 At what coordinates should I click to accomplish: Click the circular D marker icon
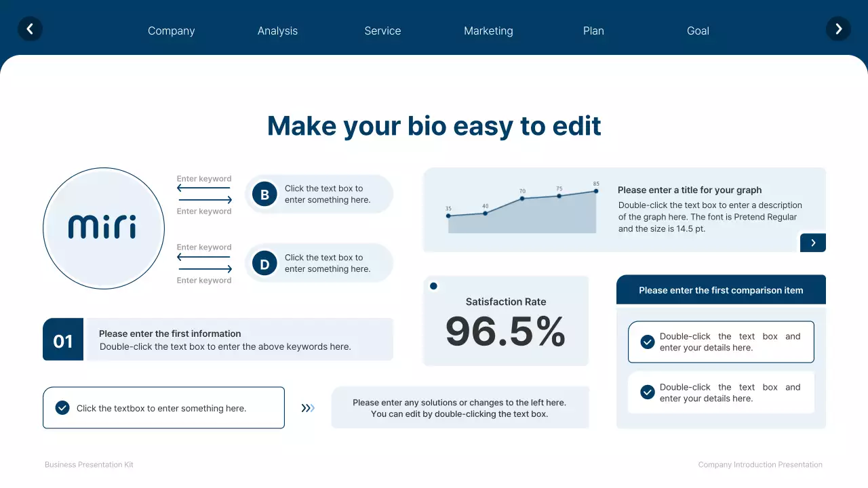[264, 263]
